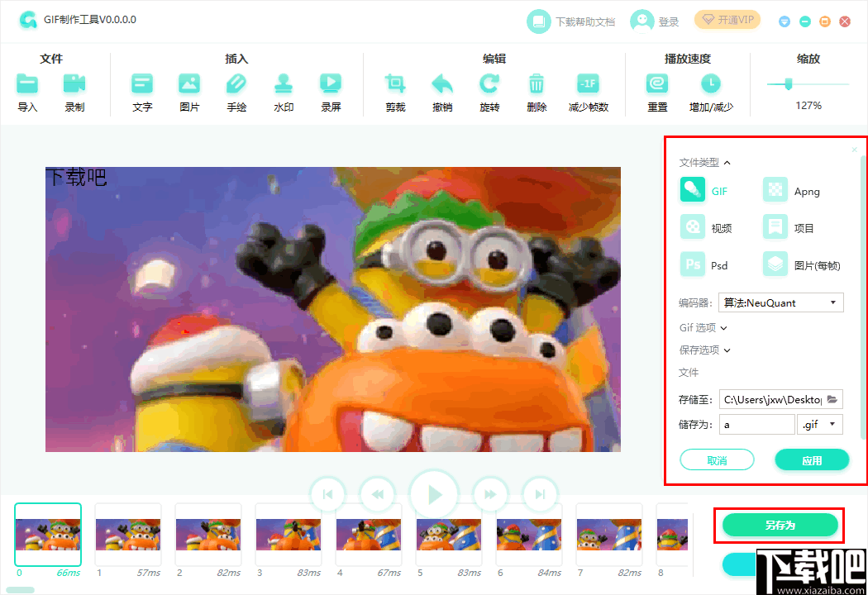Click the 下载吧 text overlay on canvas

click(x=76, y=177)
